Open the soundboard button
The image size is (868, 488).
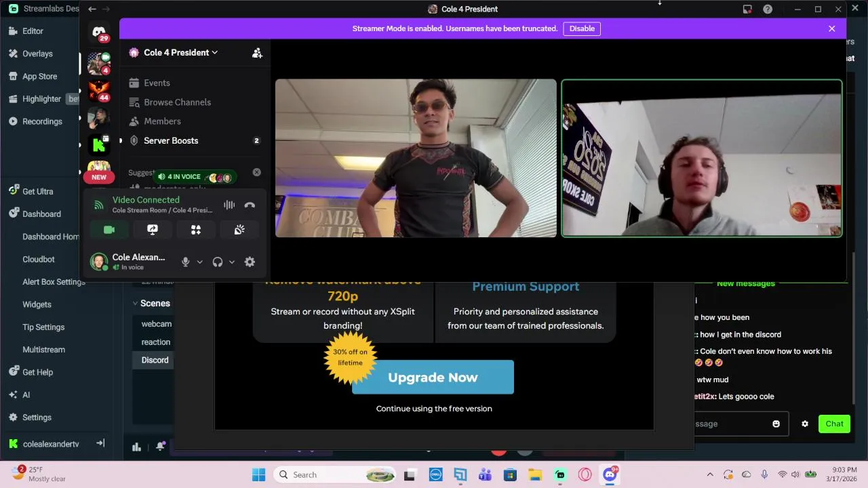click(x=239, y=230)
